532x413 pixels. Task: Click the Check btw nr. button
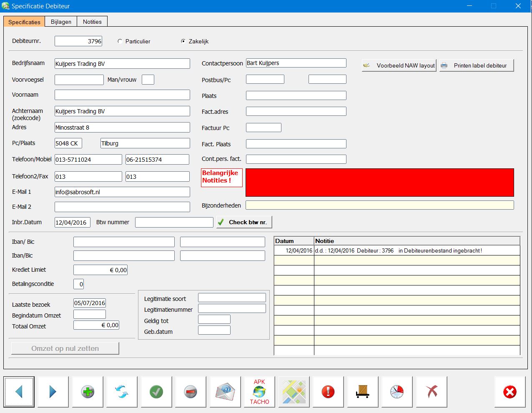pos(244,222)
